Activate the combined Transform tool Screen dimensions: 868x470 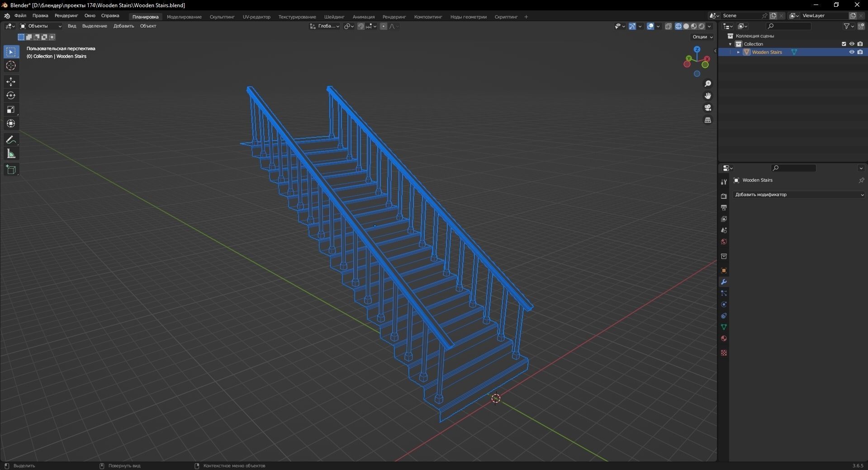11,123
